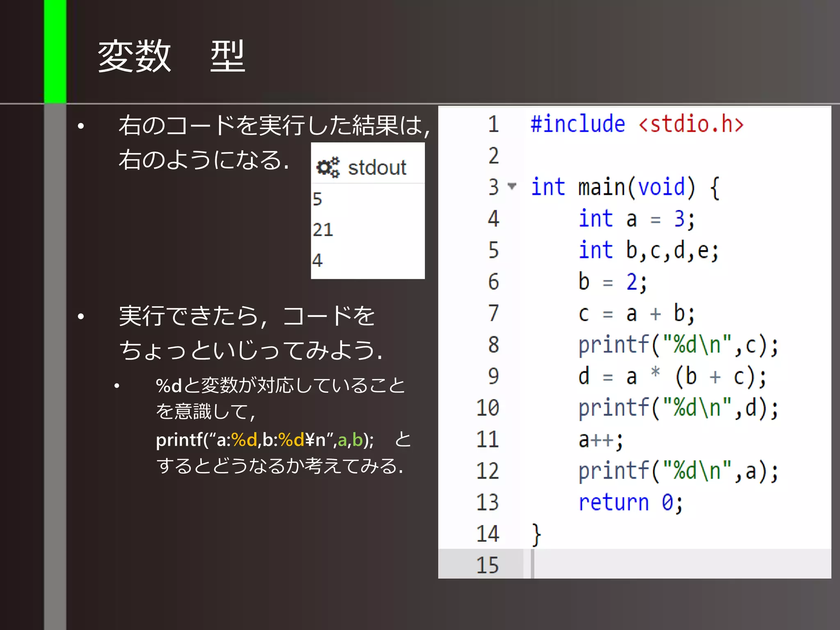Image resolution: width=840 pixels, height=630 pixels.
Task: Click the printf line printing a
Action: 678,471
